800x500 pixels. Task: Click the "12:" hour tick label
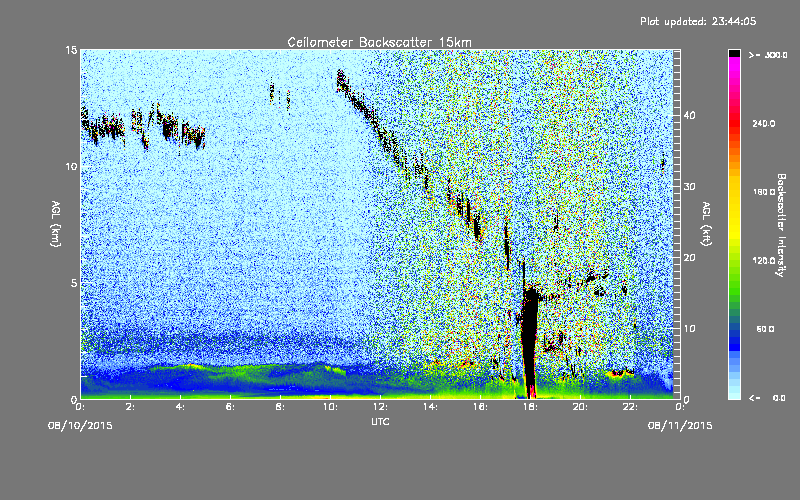tap(380, 407)
